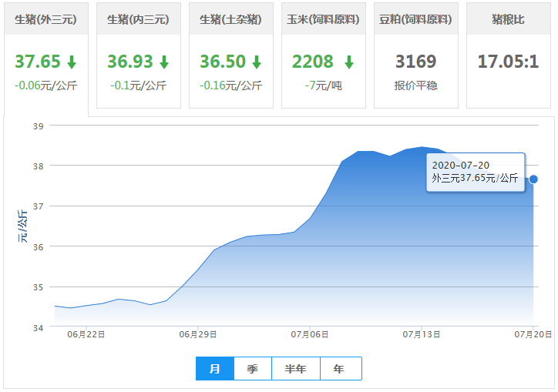Switch chart range to 季

pyautogui.click(x=253, y=369)
